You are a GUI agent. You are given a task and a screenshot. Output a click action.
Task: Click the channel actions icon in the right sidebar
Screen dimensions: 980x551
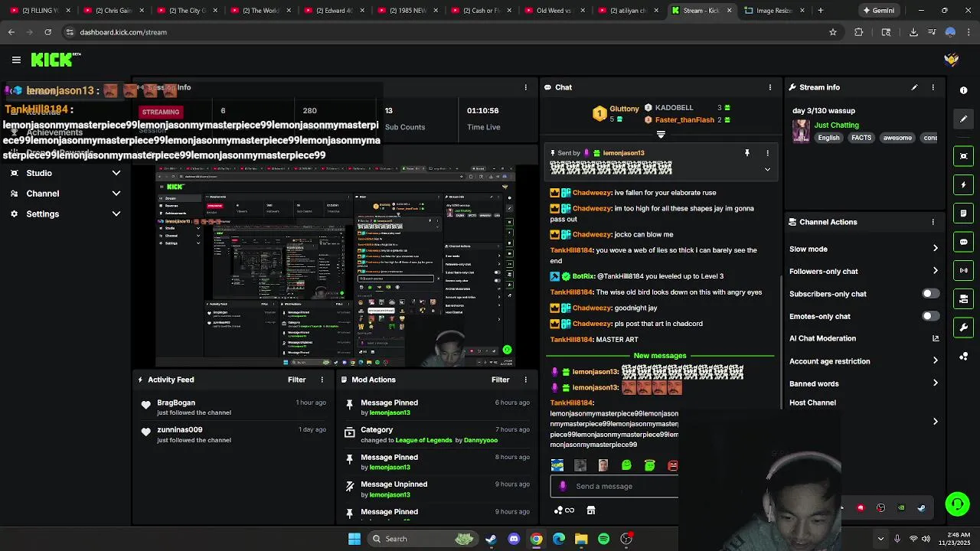pos(964,299)
